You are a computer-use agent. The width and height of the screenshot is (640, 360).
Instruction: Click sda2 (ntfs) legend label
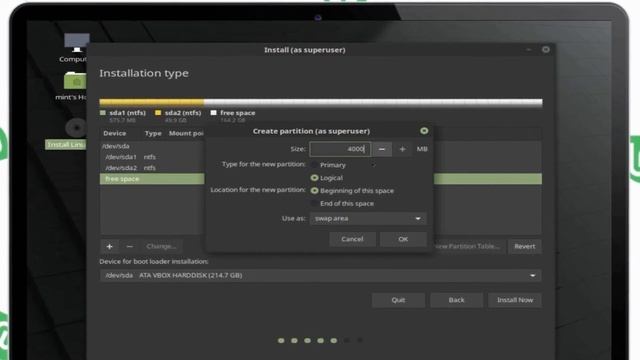tap(183, 113)
